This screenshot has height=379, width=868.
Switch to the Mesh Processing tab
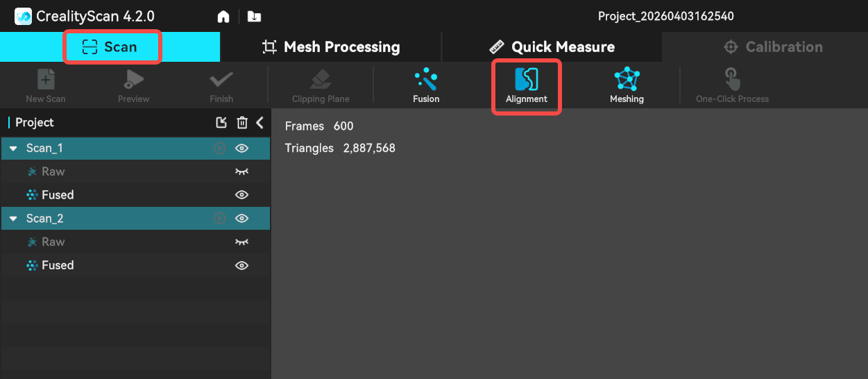click(331, 47)
